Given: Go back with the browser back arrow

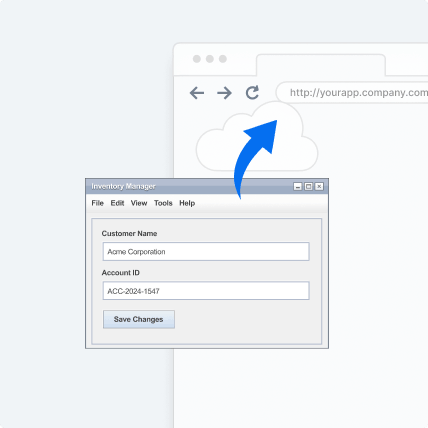Looking at the screenshot, I should click(197, 93).
